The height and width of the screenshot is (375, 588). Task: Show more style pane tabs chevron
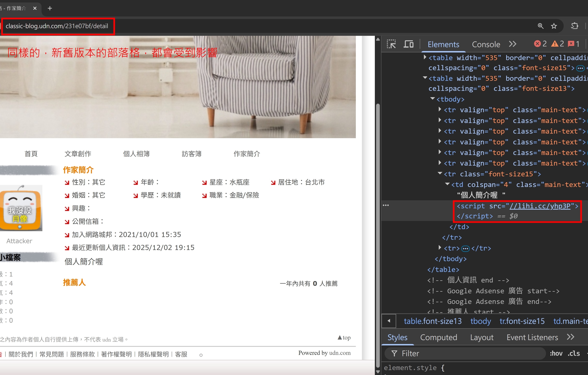[570, 337]
